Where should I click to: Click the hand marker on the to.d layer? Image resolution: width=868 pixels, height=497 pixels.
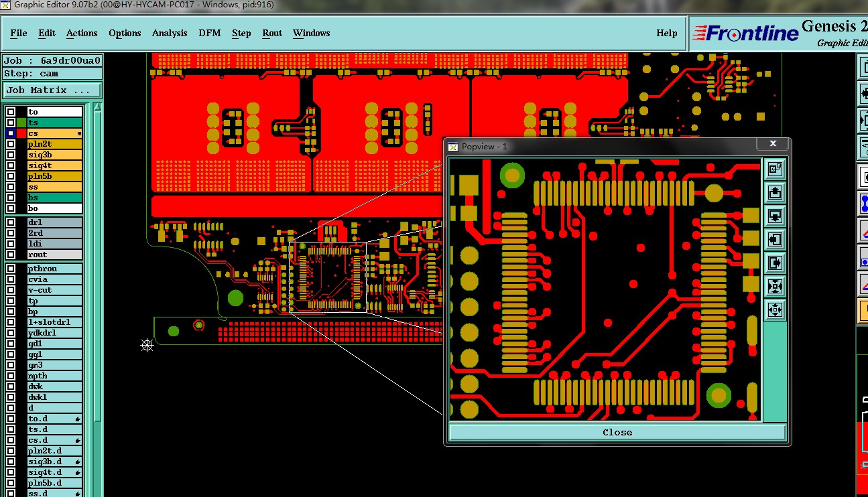[78, 419]
